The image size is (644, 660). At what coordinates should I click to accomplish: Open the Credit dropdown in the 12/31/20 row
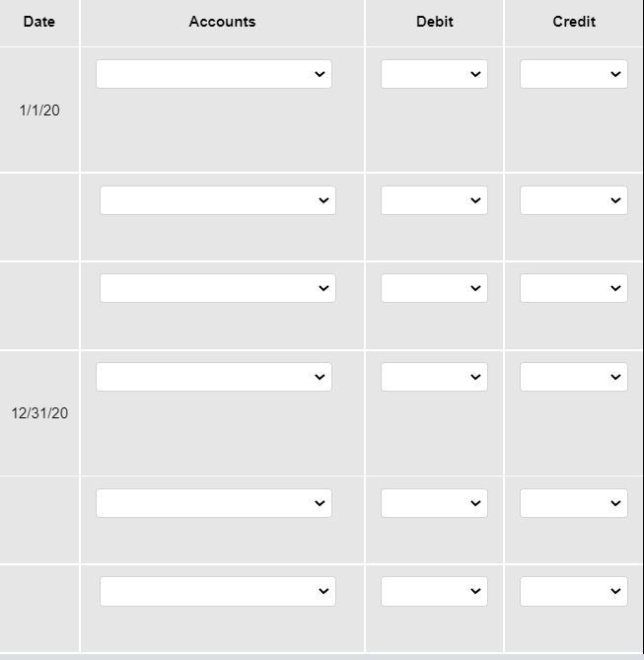573,377
